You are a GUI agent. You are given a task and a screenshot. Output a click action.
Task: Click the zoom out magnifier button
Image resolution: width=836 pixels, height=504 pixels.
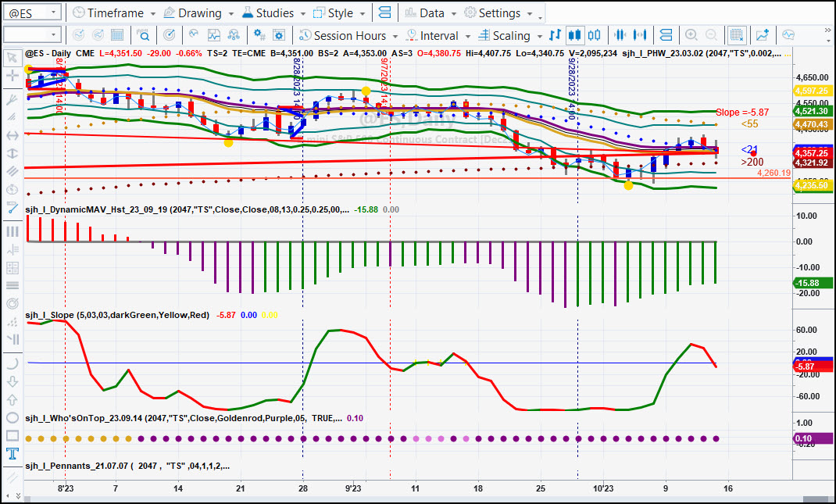tap(711, 35)
